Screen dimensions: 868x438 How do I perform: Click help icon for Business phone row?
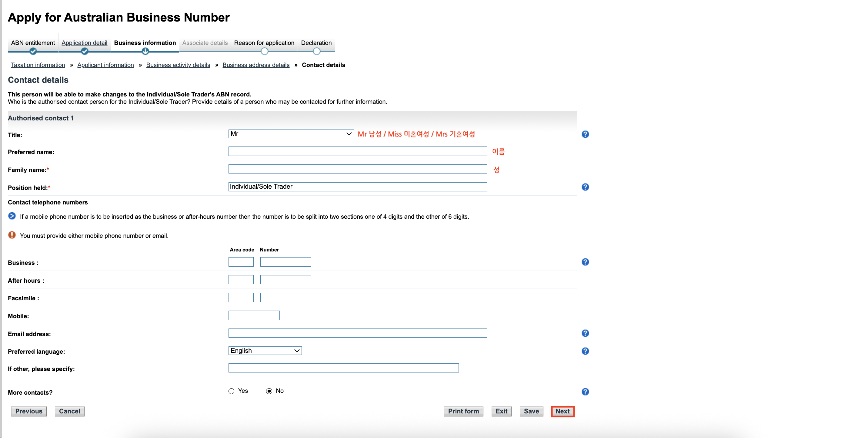(585, 262)
